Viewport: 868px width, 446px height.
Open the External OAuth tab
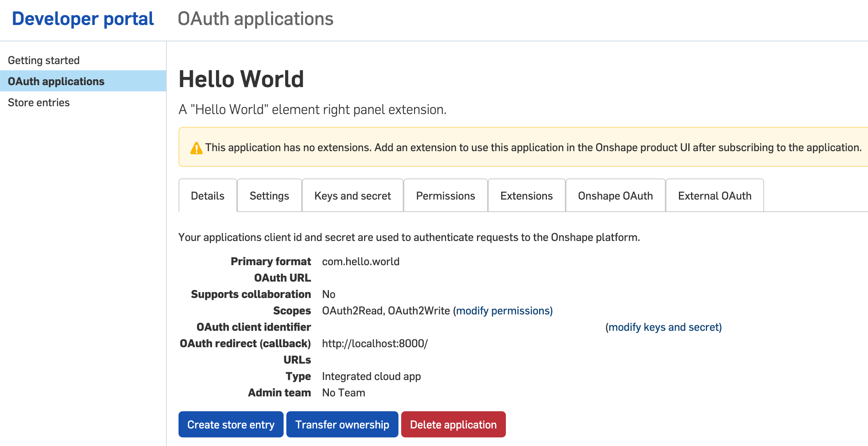click(714, 196)
